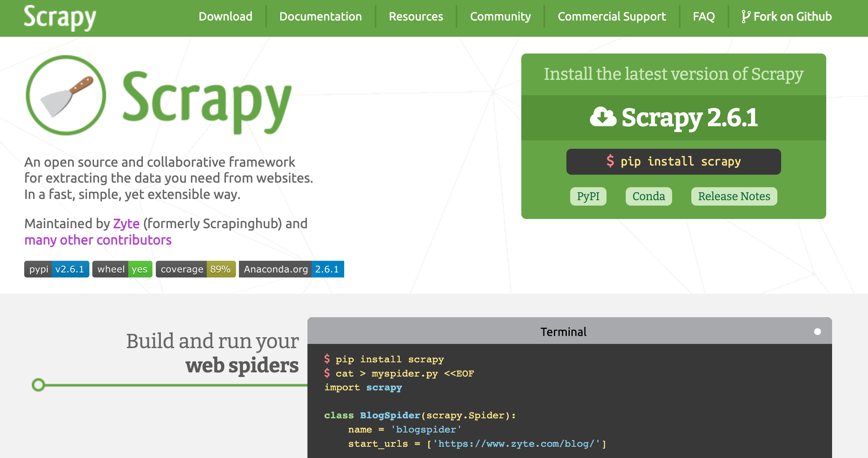Click the pip install scrapy command box
868x458 pixels.
point(673,162)
